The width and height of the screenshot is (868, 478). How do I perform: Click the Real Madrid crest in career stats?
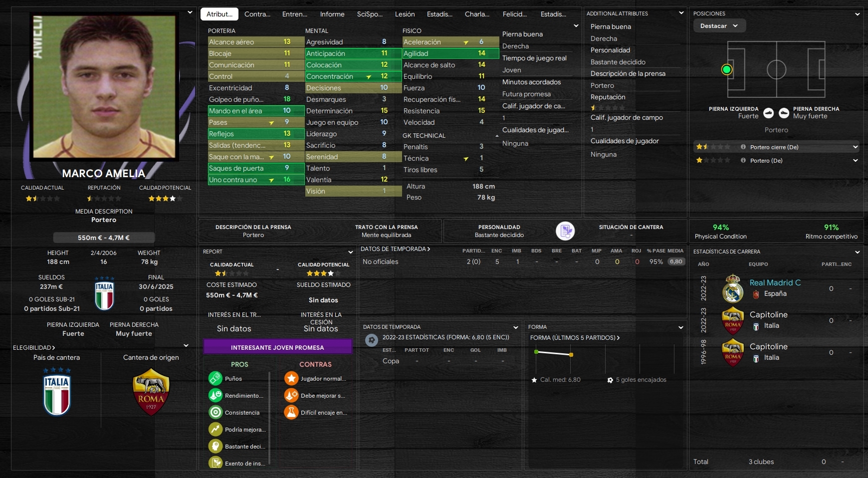tap(733, 288)
